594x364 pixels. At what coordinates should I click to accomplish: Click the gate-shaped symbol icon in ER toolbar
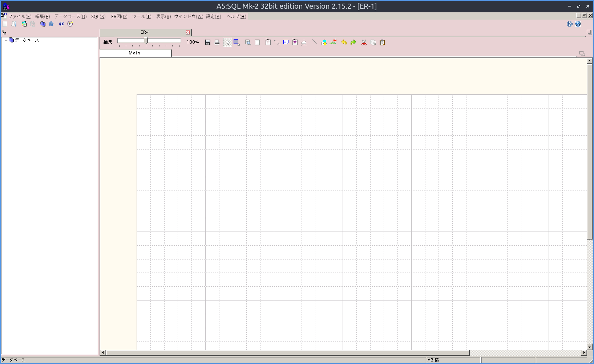(304, 42)
